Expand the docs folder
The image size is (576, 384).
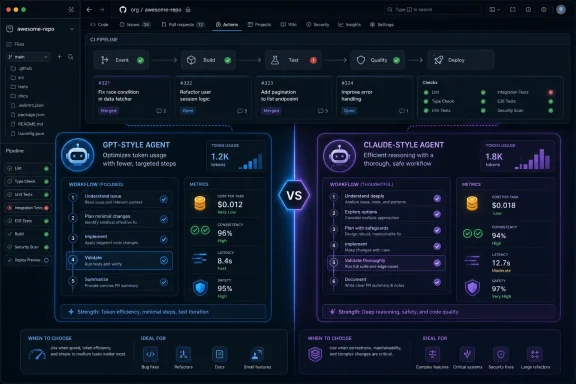click(x=19, y=96)
